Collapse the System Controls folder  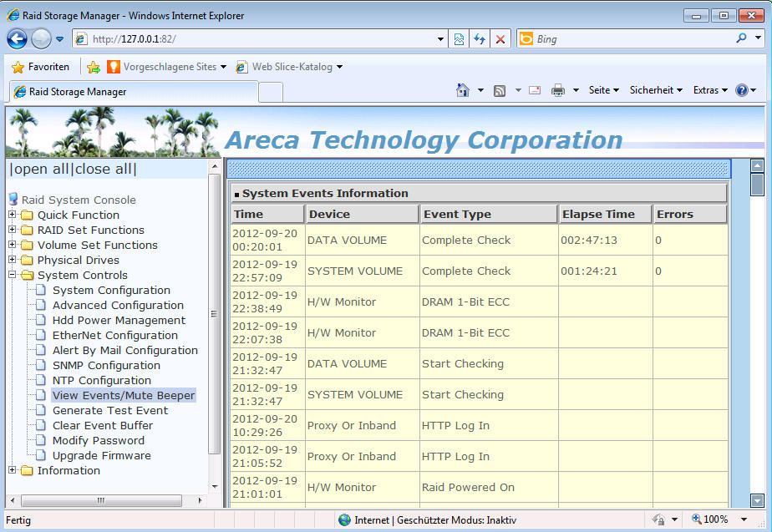[13, 275]
